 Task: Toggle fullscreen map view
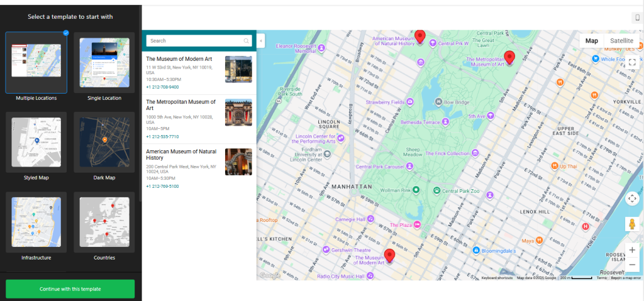click(632, 62)
